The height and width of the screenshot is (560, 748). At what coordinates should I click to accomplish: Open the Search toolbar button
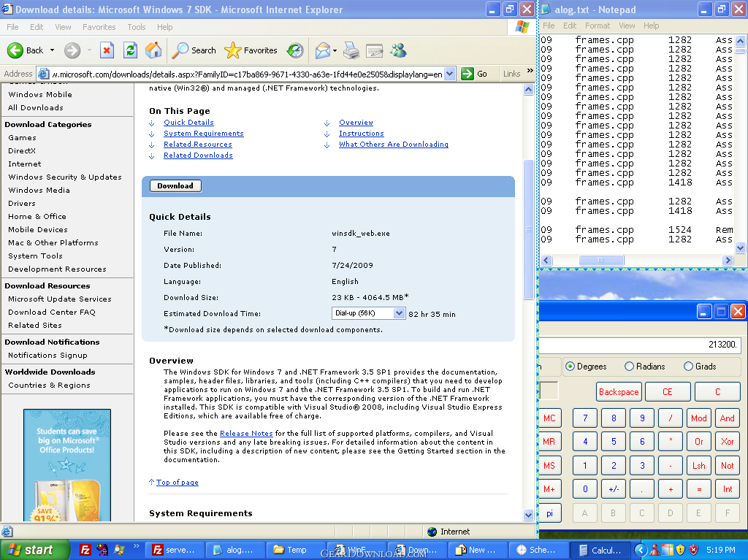pos(194,50)
